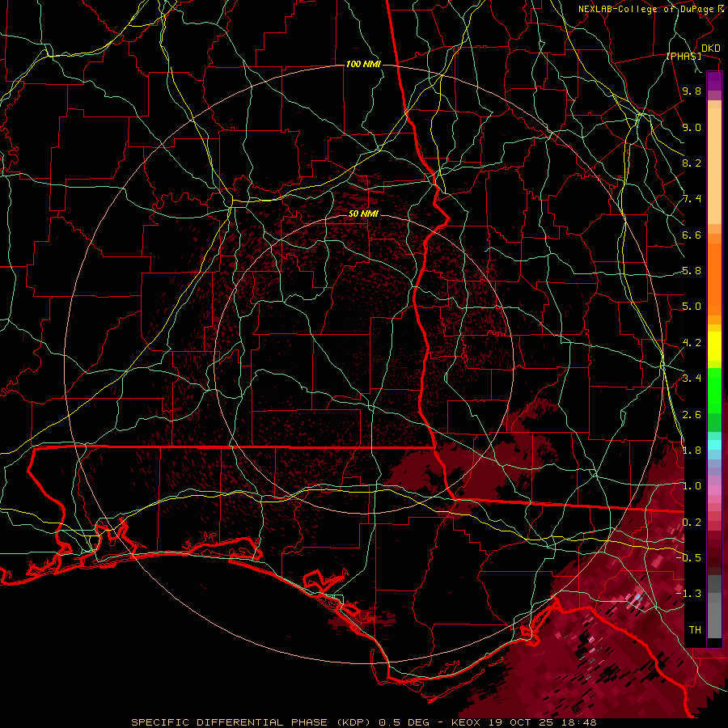Click the [PHAS] unit label
The height and width of the screenshot is (728, 728).
pos(684,56)
